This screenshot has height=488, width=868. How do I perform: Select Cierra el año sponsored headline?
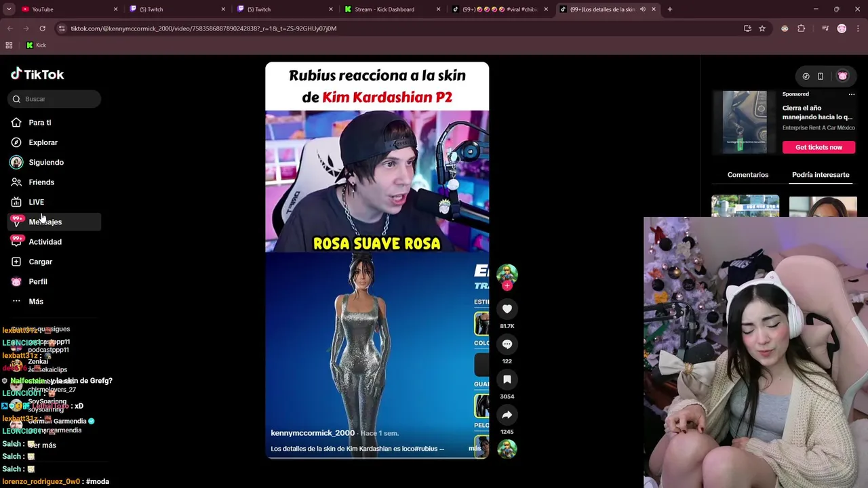pyautogui.click(x=817, y=113)
